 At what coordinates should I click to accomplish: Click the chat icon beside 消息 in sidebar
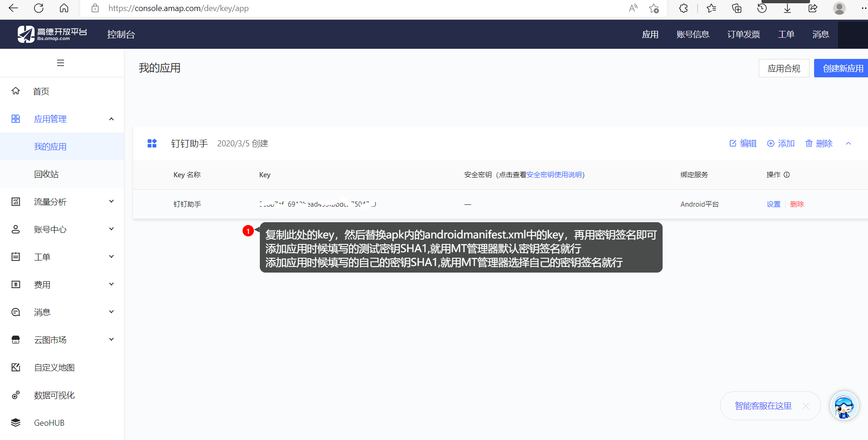pyautogui.click(x=16, y=312)
